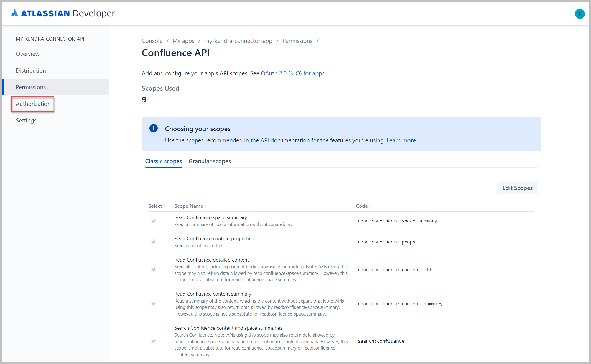Toggle Read Confluence content summary checkbox
Viewport: 591px width, 364px height.
[x=154, y=304]
